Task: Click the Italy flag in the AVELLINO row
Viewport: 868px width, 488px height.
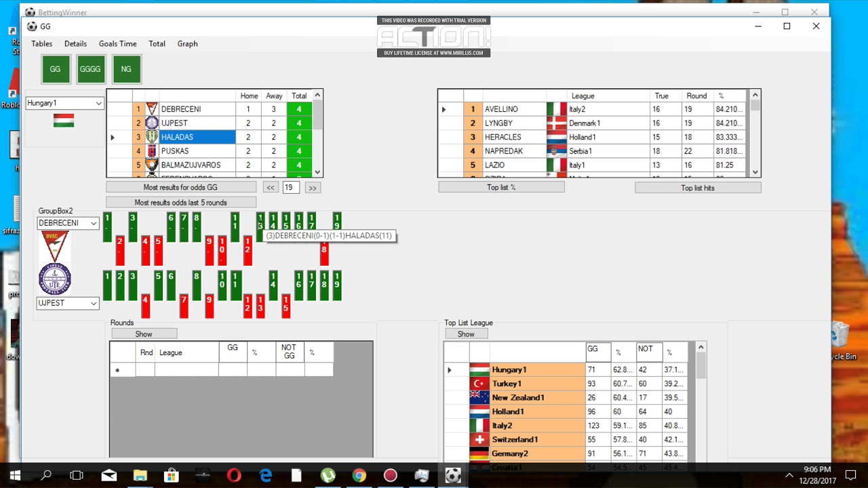Action: click(x=556, y=109)
